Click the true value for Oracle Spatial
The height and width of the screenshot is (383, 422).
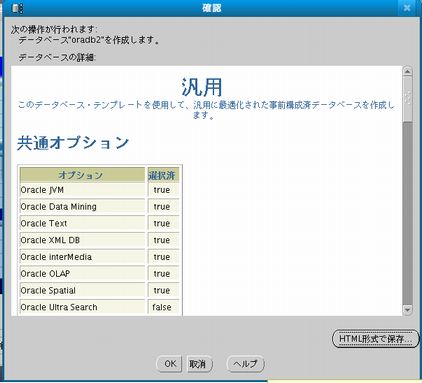tap(163, 290)
